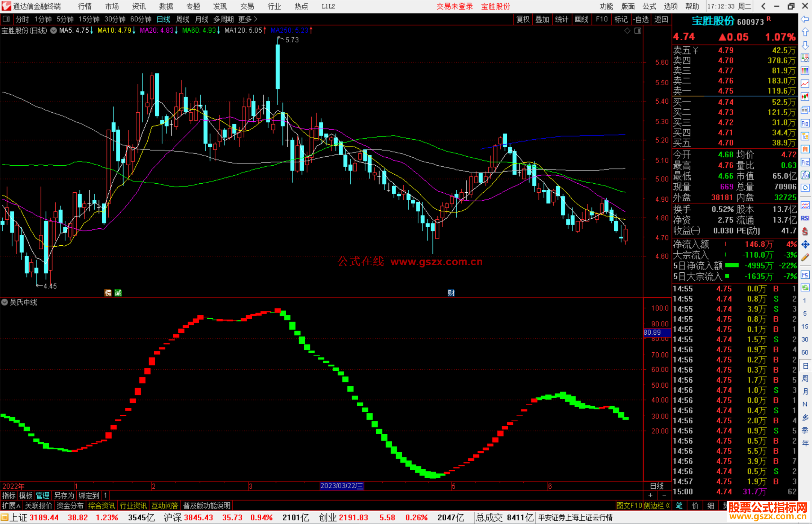Toggle the diamond marker icon above chart
This screenshot has height=524, width=812.
[x=627, y=31]
